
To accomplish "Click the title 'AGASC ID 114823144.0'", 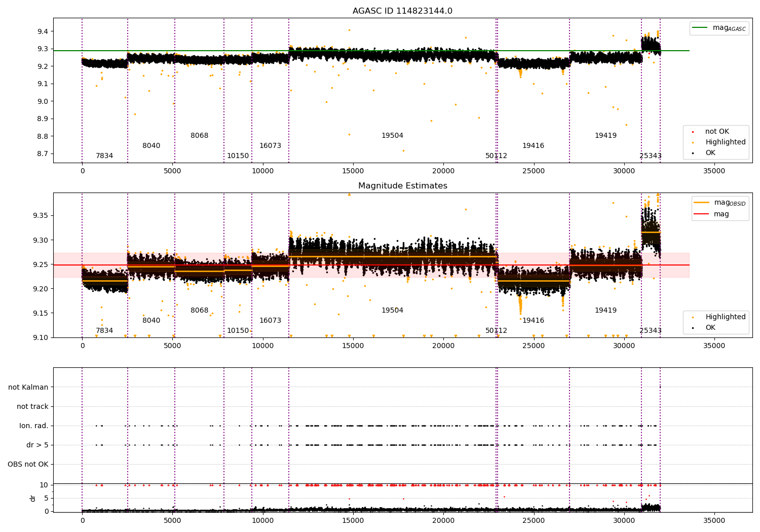I will click(402, 11).
